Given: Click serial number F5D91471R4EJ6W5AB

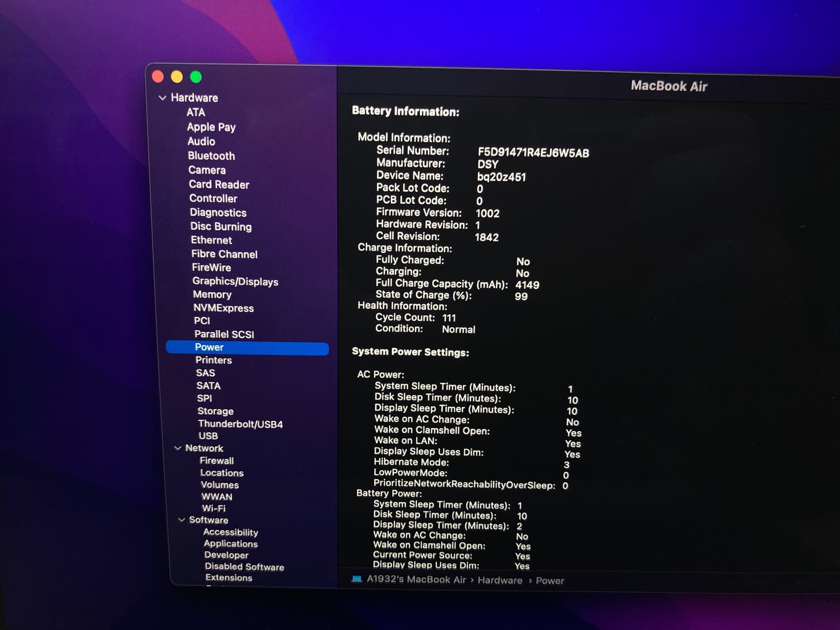Looking at the screenshot, I should [x=533, y=153].
